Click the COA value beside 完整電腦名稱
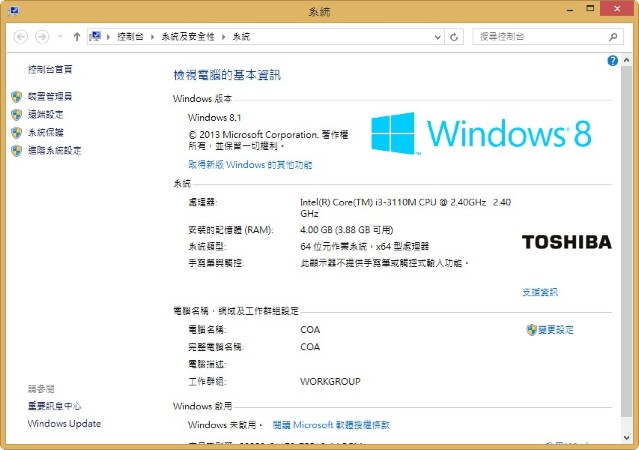The width and height of the screenshot is (639, 450). (310, 347)
